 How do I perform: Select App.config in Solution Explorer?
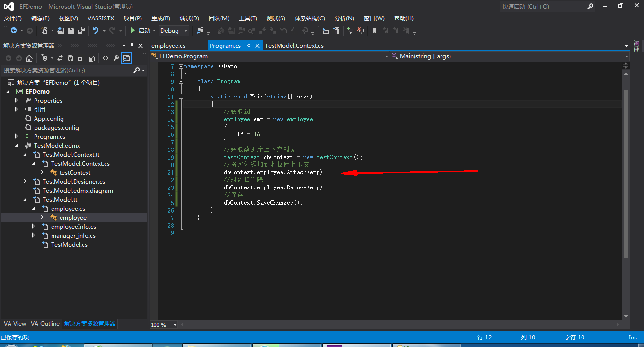49,119
